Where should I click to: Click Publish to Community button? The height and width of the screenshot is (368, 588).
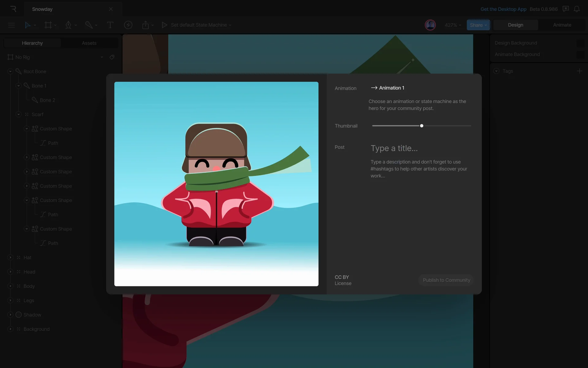point(446,280)
